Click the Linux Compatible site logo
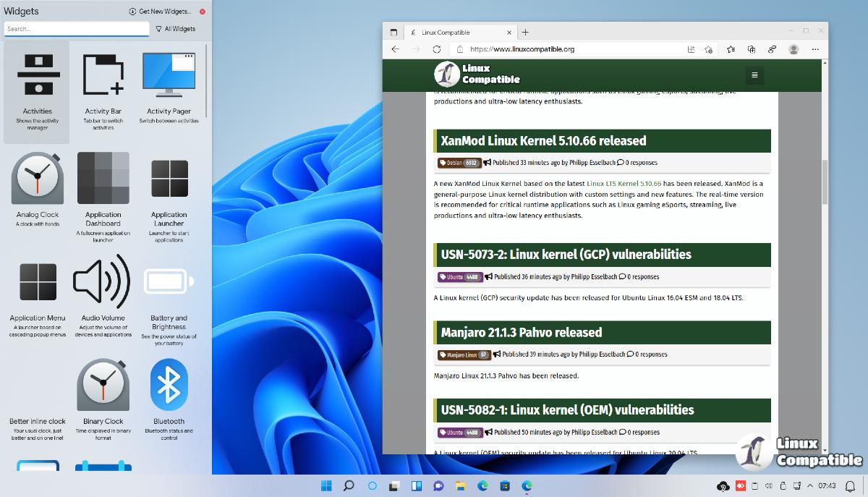The height and width of the screenshot is (497, 868). [477, 74]
